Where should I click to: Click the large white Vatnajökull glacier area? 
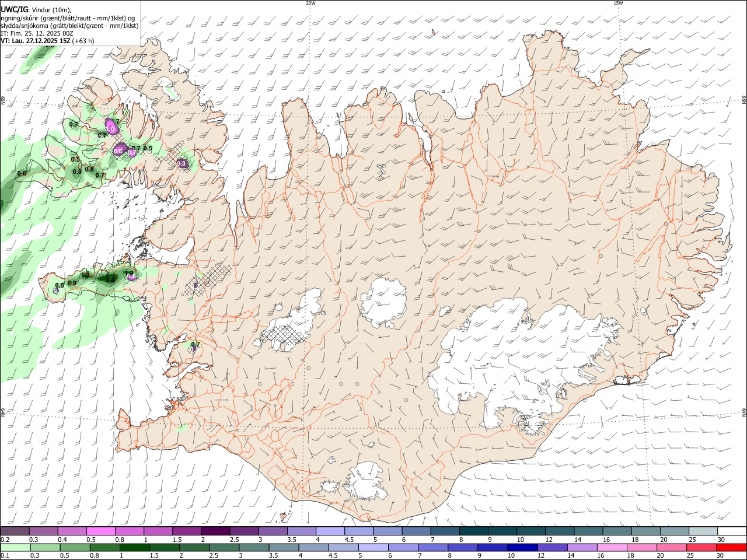519,356
